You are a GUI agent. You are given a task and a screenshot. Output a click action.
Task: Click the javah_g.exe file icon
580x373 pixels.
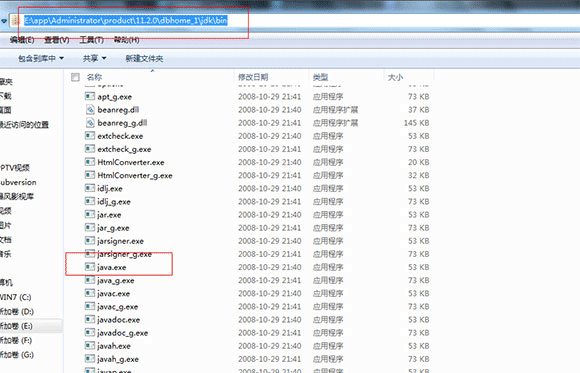point(90,359)
